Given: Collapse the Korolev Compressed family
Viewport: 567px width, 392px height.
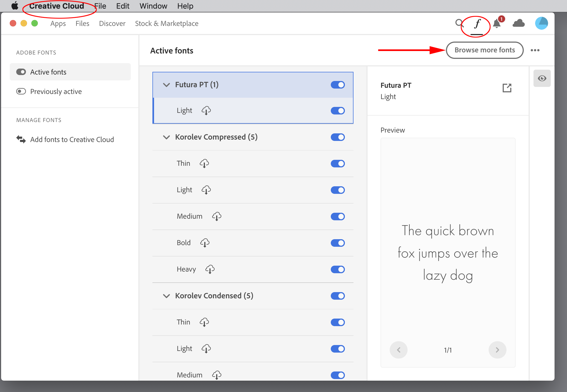Looking at the screenshot, I should [166, 137].
